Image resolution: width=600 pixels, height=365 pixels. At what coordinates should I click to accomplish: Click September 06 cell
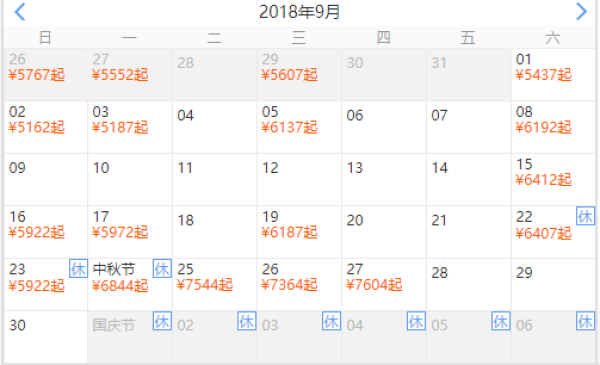point(384,127)
